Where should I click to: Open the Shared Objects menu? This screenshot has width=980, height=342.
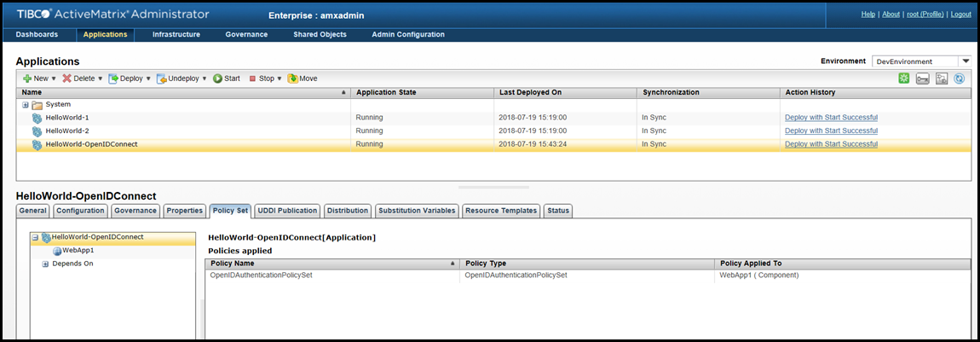click(320, 34)
